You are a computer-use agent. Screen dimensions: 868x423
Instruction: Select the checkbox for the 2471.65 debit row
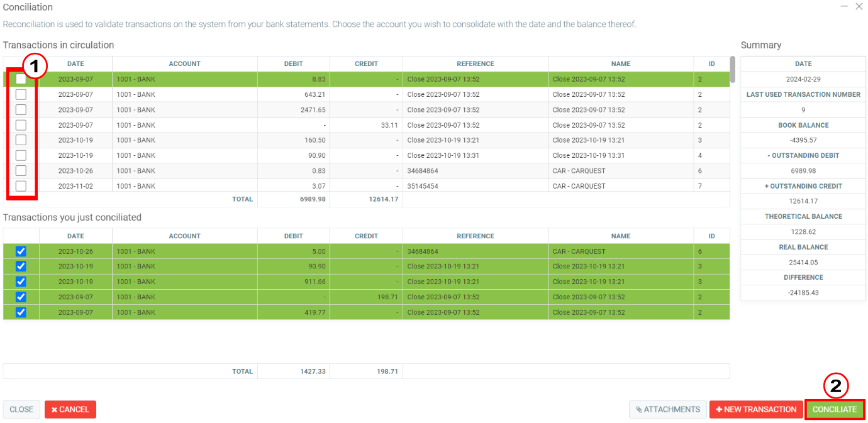coord(21,109)
